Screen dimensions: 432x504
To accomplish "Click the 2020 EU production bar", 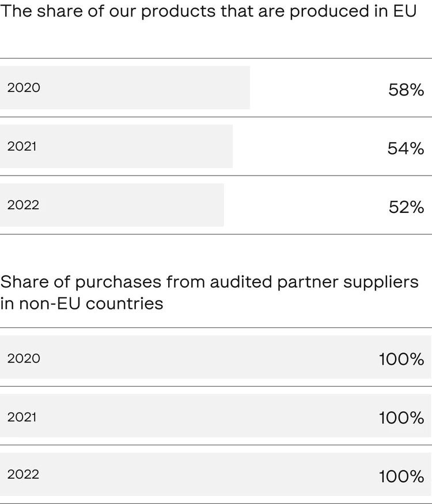I will (x=144, y=87).
